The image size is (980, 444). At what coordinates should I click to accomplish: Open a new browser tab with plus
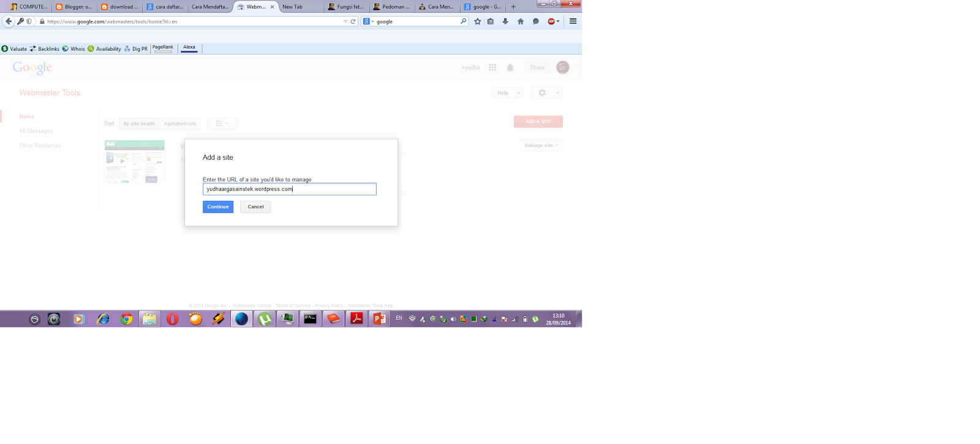tap(513, 7)
